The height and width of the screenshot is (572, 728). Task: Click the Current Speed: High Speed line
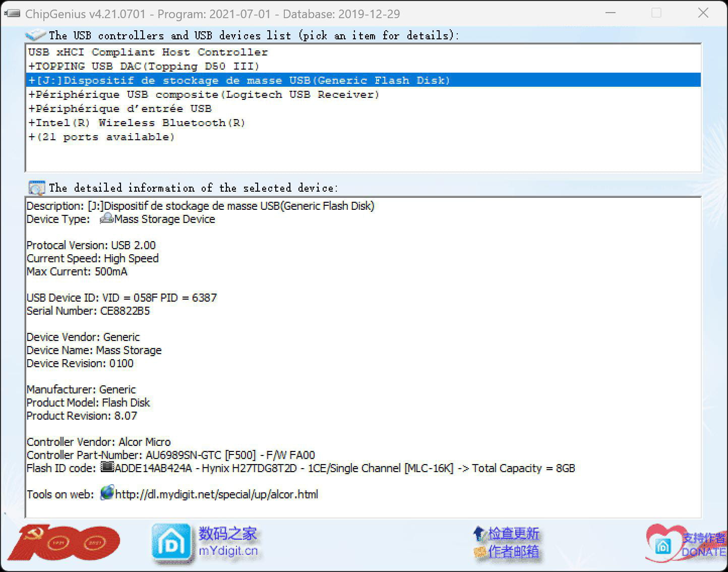[x=93, y=258]
